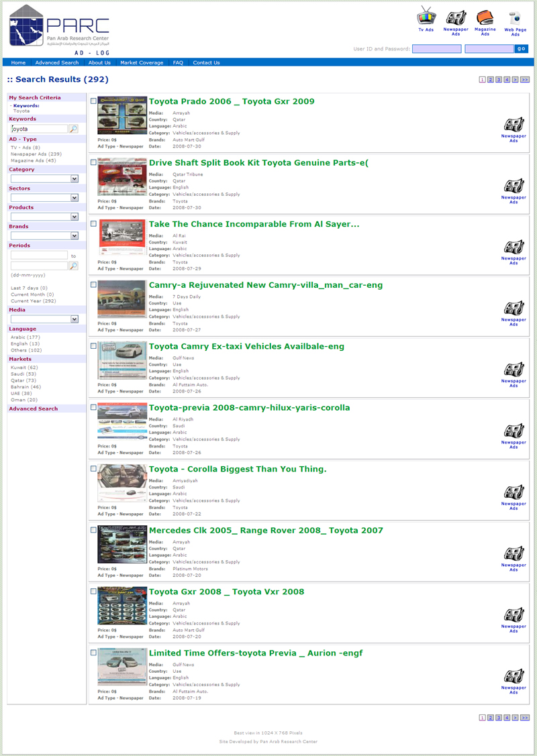Tick checkbox for Take The Chance Incomparable result
This screenshot has height=756, width=537.
click(x=93, y=224)
